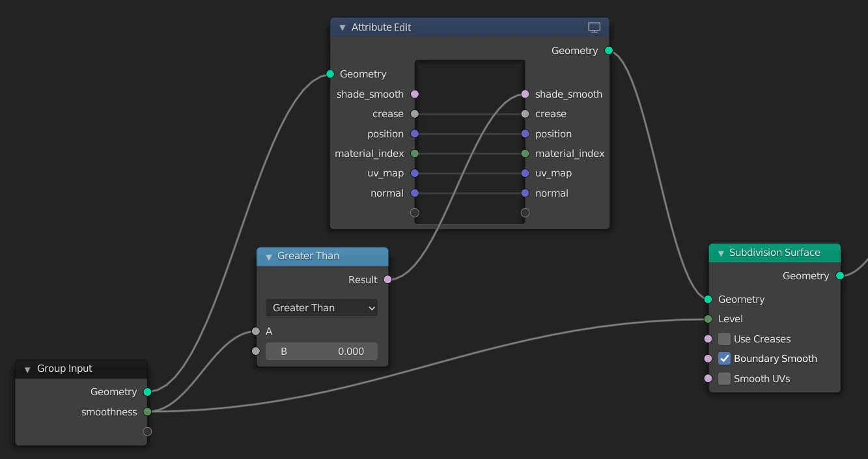Enable the Smooth UVs checkbox

tap(724, 379)
